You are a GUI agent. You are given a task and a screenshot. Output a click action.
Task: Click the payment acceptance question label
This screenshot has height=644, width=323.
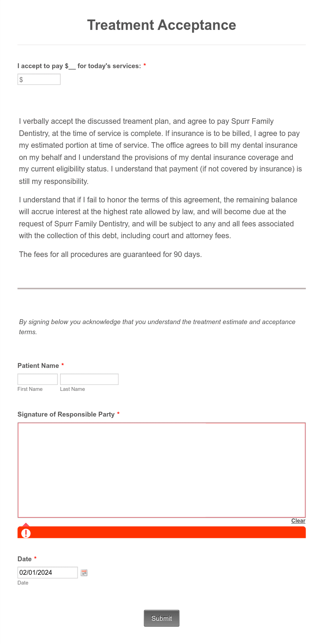tap(80, 66)
